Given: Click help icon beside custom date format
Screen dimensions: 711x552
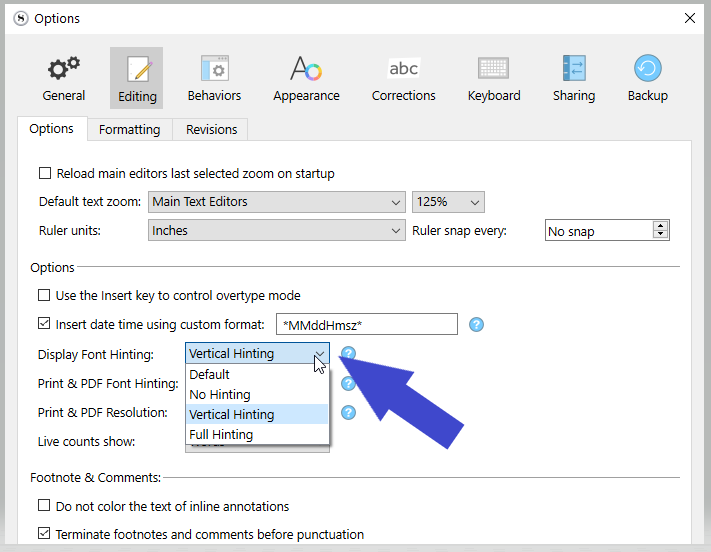Looking at the screenshot, I should [477, 324].
